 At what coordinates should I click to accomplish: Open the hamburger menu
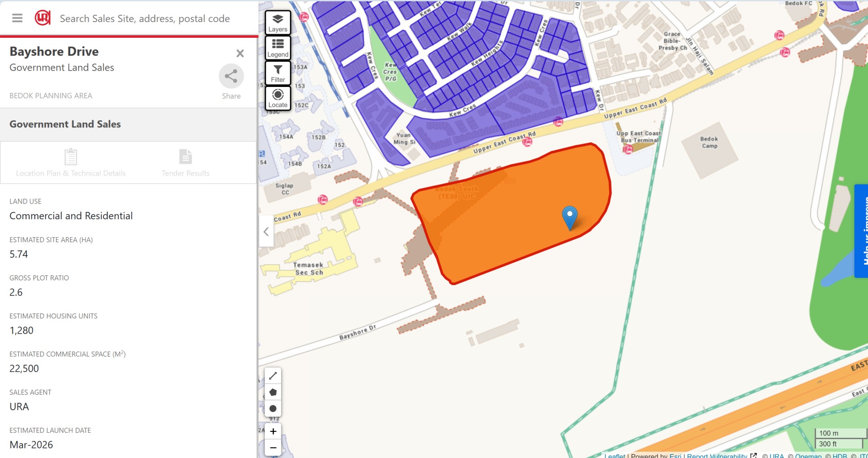(x=17, y=18)
